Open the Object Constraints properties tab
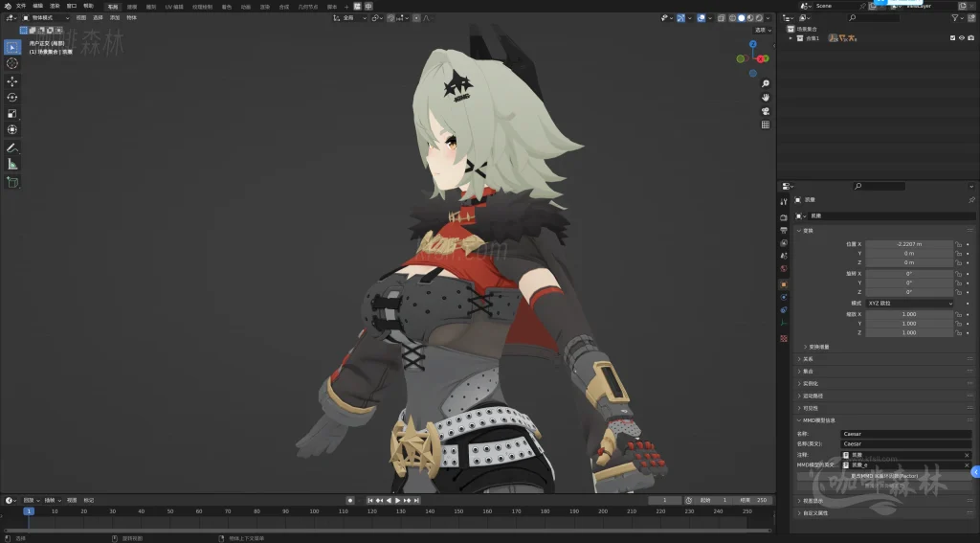 point(784,309)
